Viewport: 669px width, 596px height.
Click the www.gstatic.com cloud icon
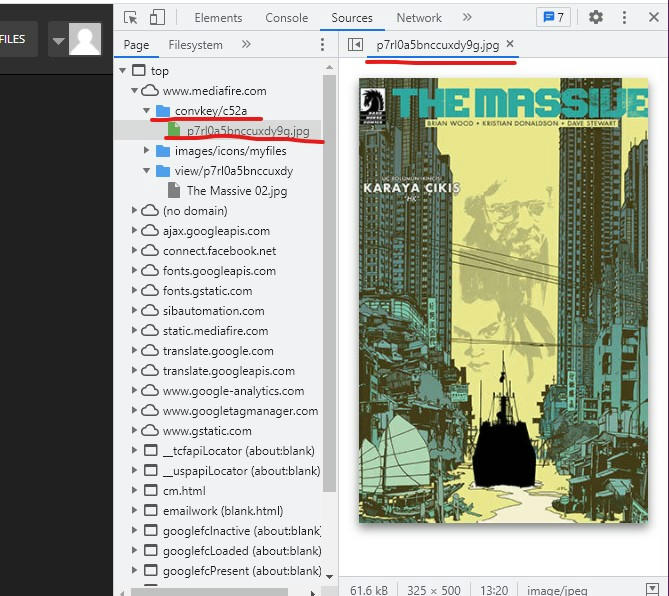coord(150,431)
